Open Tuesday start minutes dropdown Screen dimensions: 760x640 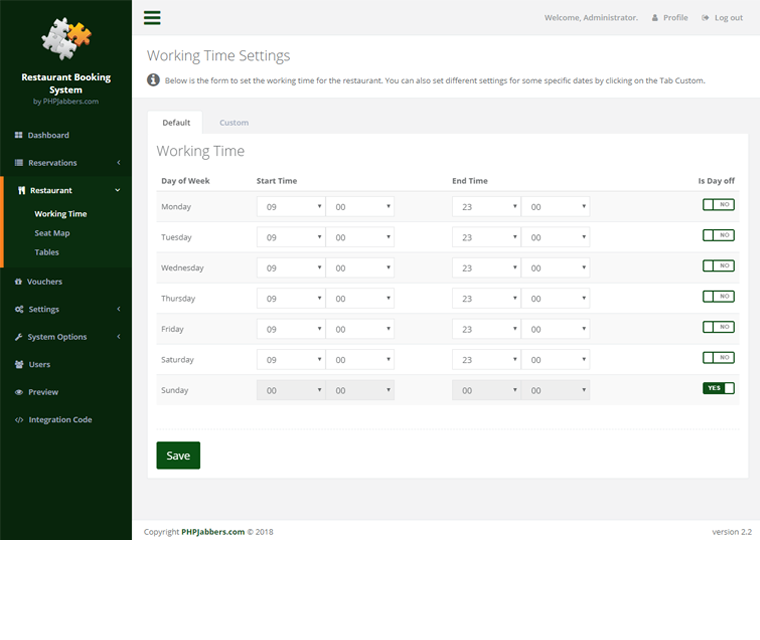(360, 237)
